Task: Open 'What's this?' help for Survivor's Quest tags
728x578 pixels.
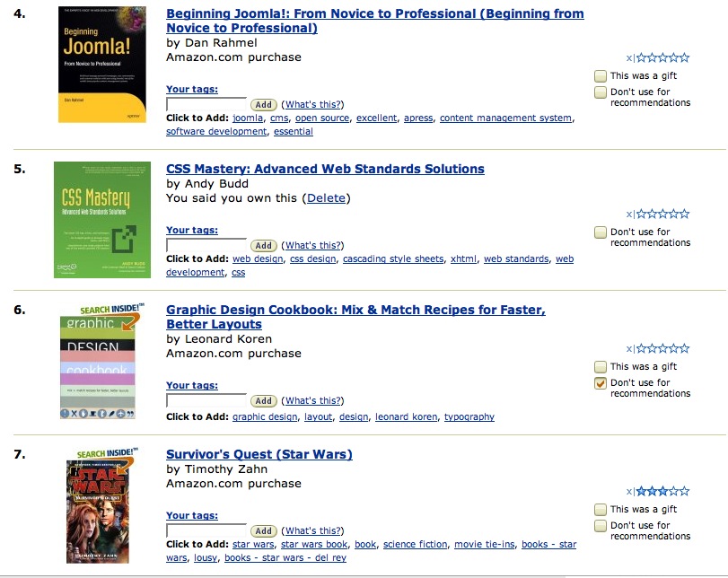Action: coord(313,530)
